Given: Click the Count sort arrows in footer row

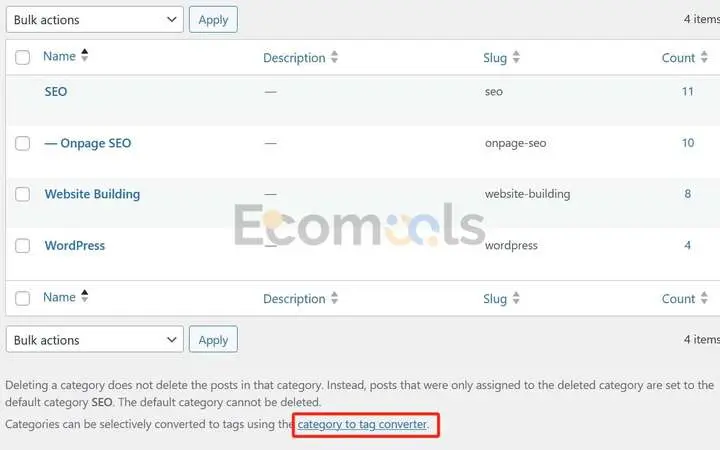Looking at the screenshot, I should pyautogui.click(x=704, y=298).
